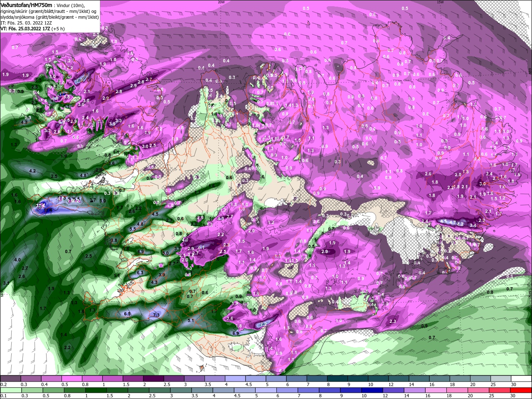Click the dark green 1 swatch in the rain legend
The width and height of the screenshot is (532, 399).
[x=96, y=390]
